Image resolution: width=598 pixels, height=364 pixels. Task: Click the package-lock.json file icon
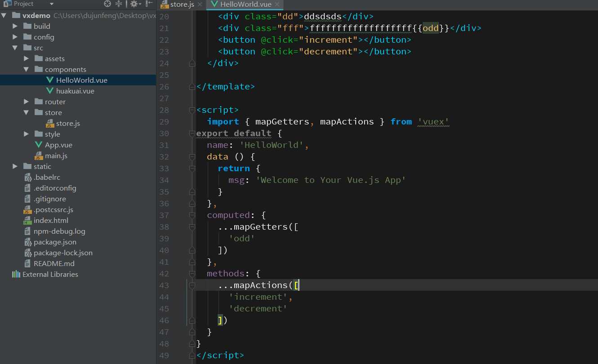pyautogui.click(x=27, y=253)
